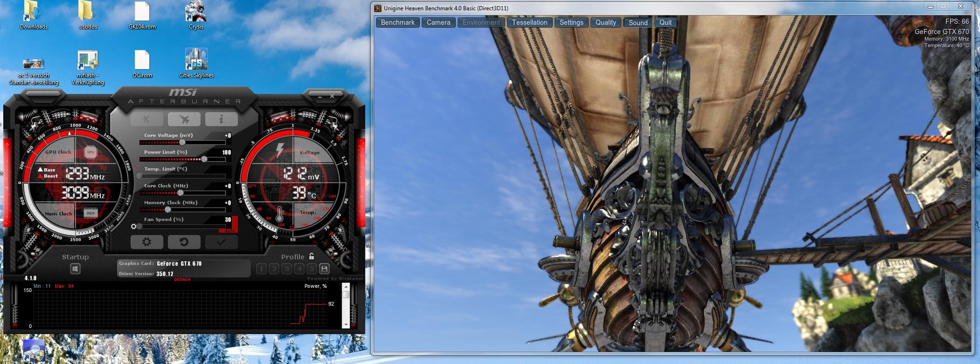Screen dimensions: 980x364
Task: Open the nvflash shortcut icon
Action: [x=88, y=68]
